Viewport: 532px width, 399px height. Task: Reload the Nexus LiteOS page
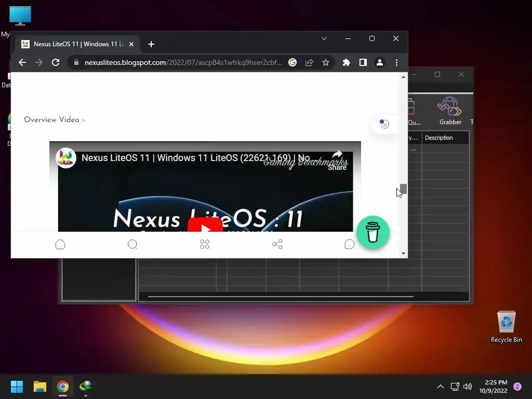[56, 62]
